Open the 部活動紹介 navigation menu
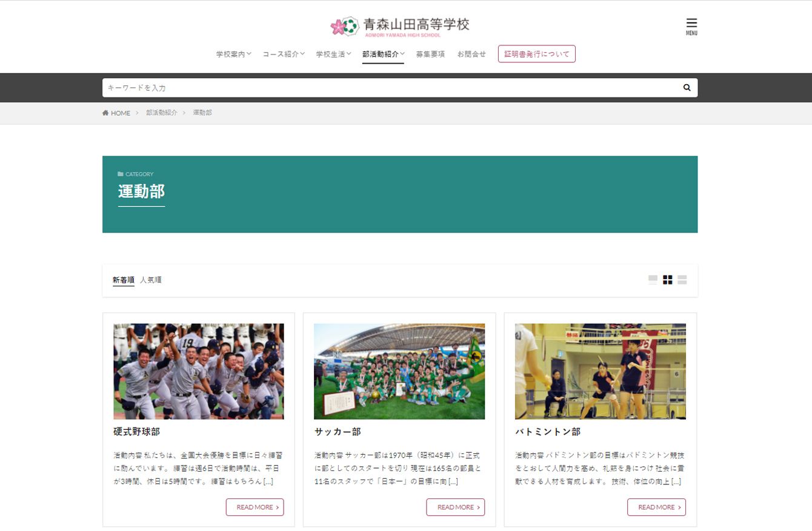 coord(383,54)
